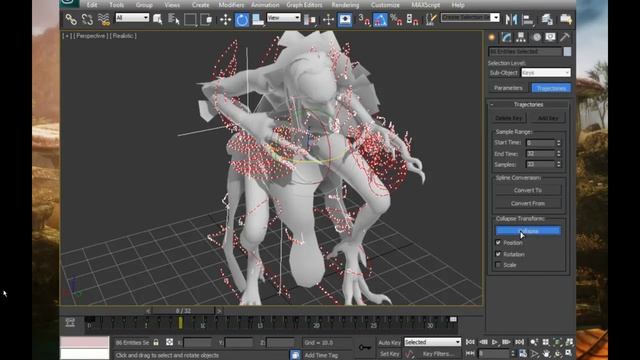
Task: Click the Play Animation button
Action: pyautogui.click(x=494, y=342)
